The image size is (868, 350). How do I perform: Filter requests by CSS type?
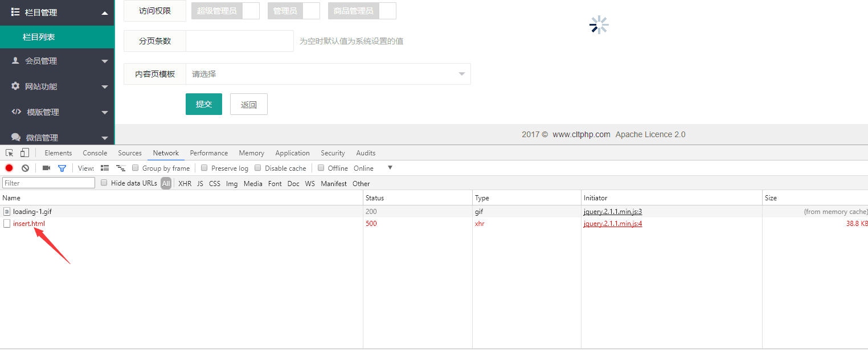coord(215,183)
